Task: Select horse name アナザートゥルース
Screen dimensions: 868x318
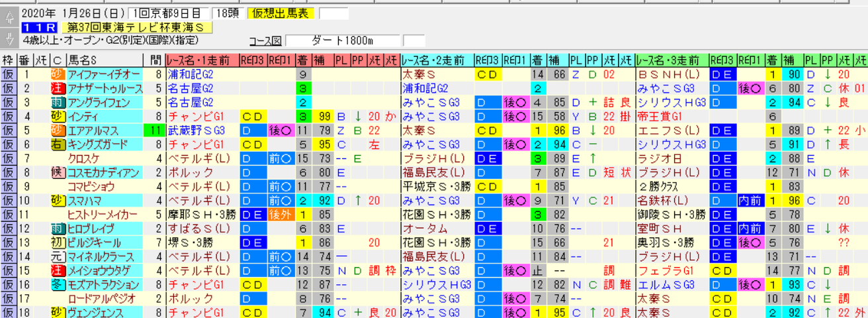Action: [x=105, y=88]
